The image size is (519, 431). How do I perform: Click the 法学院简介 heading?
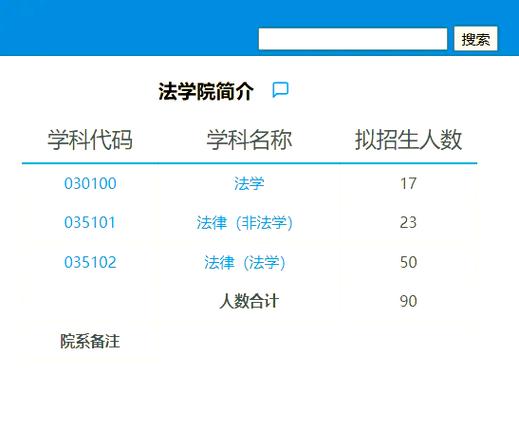[x=206, y=91]
